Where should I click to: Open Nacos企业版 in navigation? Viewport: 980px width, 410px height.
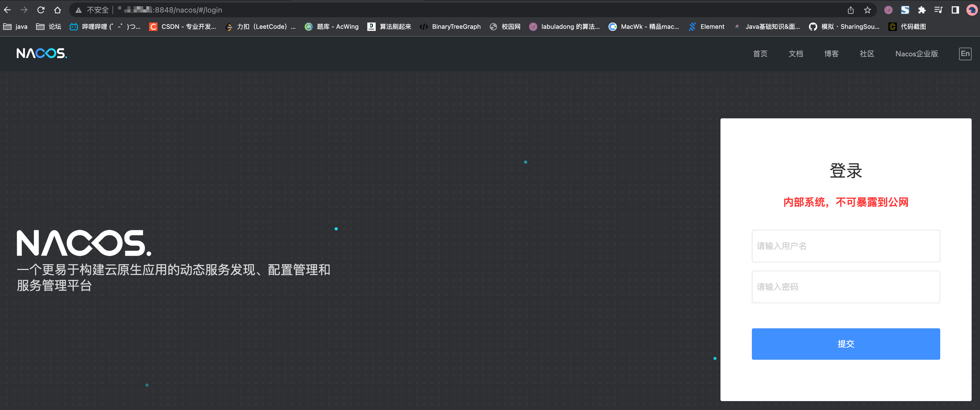coord(916,54)
